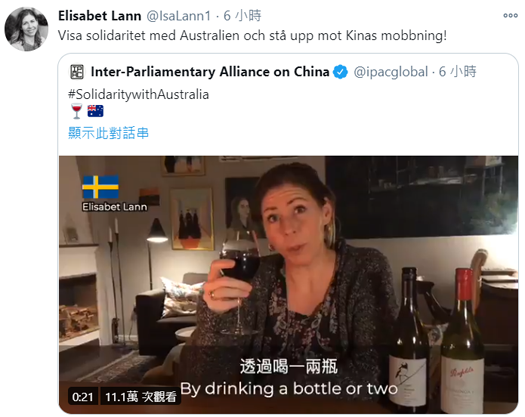This screenshot has width=525, height=417.
Task: Click the IPAC organization logo icon
Action: pos(77,72)
